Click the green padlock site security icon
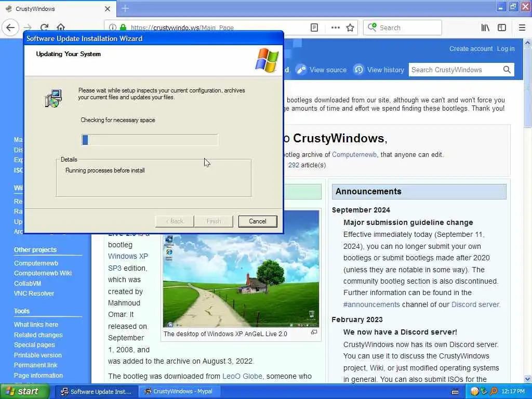Viewport: 532px width, 399px height. (x=123, y=28)
